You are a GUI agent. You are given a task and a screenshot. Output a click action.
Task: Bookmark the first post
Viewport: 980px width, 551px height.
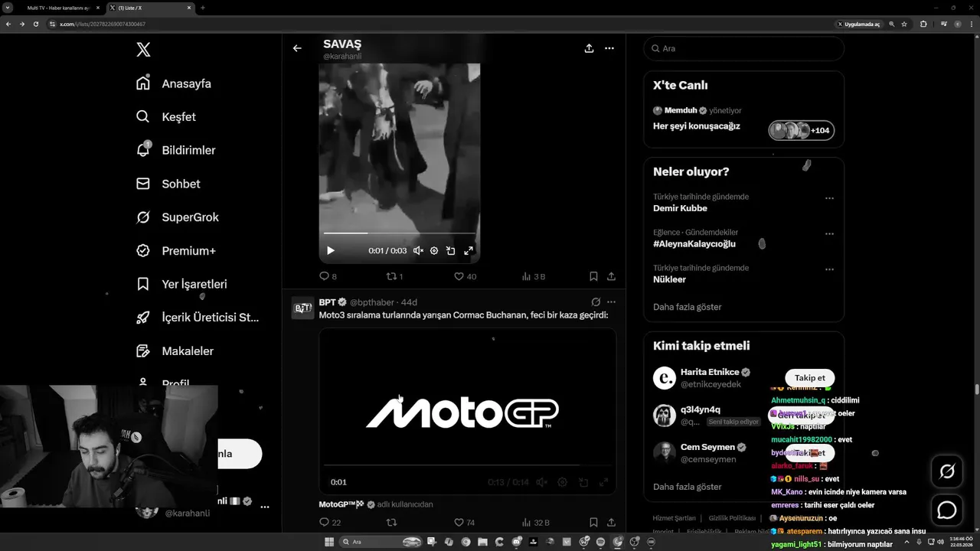[593, 276]
